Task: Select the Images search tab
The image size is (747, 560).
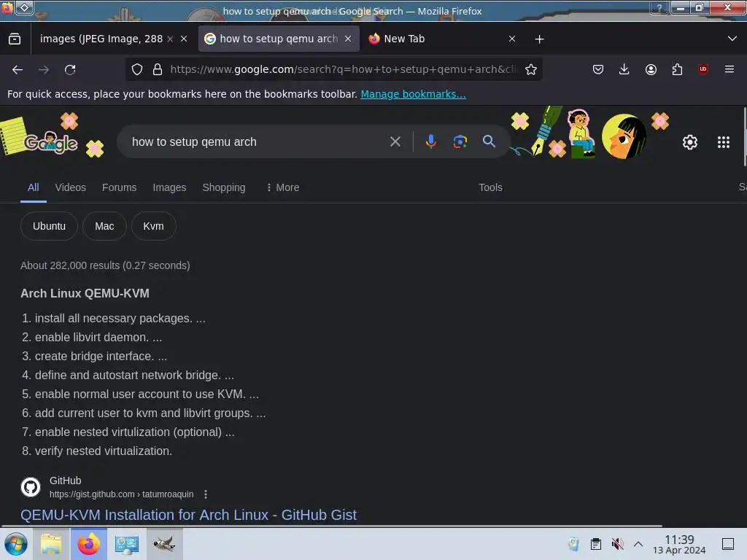Action: 169,187
